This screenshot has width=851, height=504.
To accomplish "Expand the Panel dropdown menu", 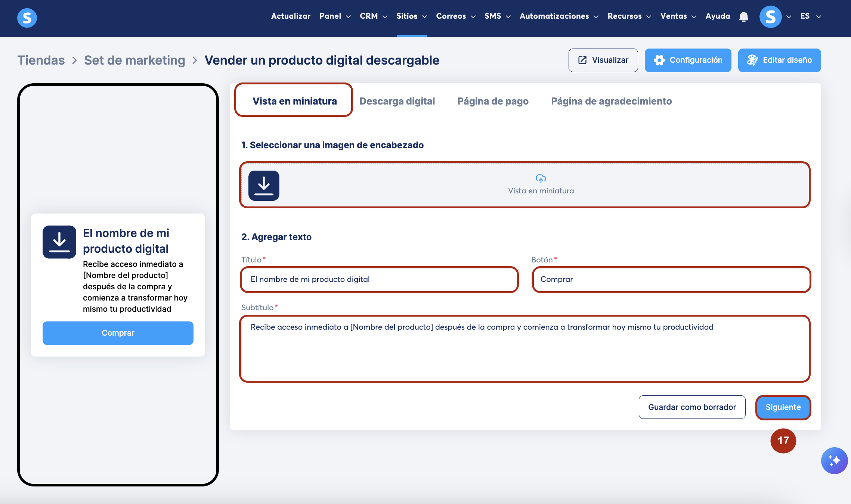I will [x=335, y=16].
